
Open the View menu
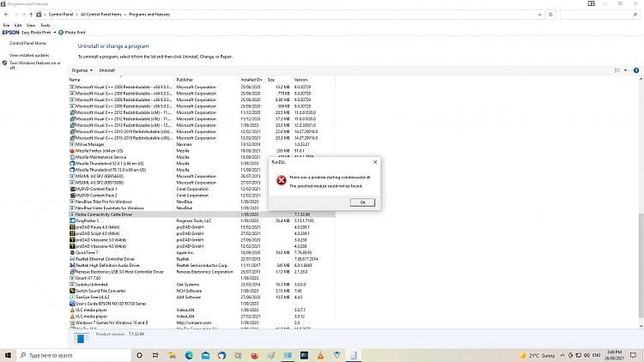[x=31, y=26]
